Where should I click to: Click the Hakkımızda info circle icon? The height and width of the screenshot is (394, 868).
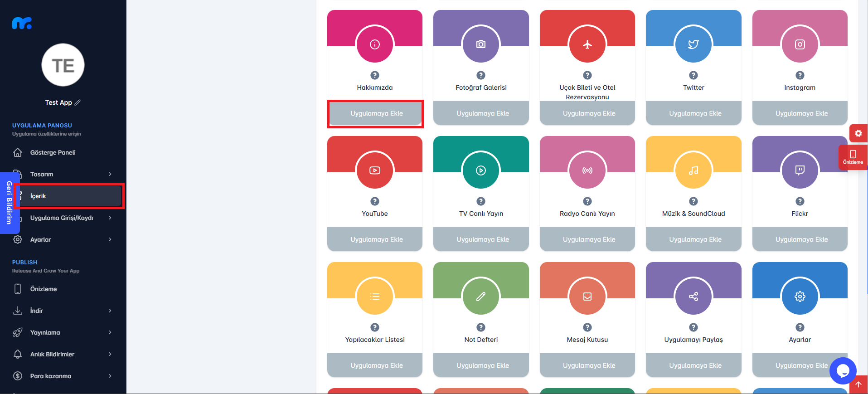tap(374, 44)
